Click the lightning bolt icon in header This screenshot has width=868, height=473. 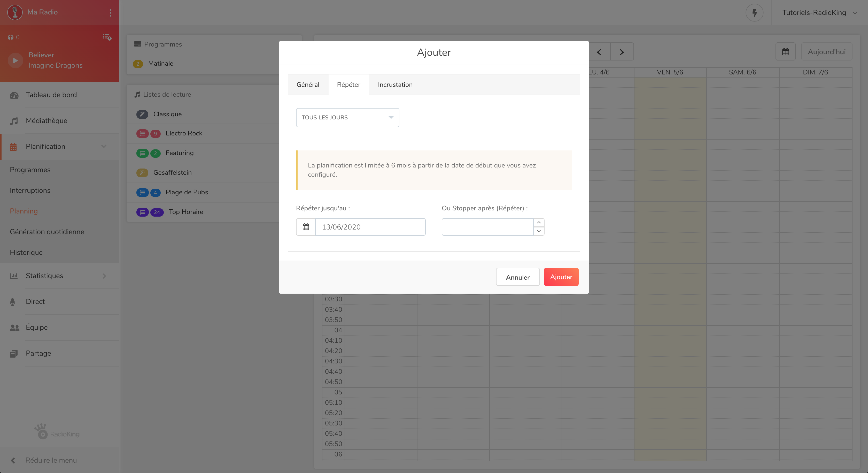pyautogui.click(x=754, y=13)
